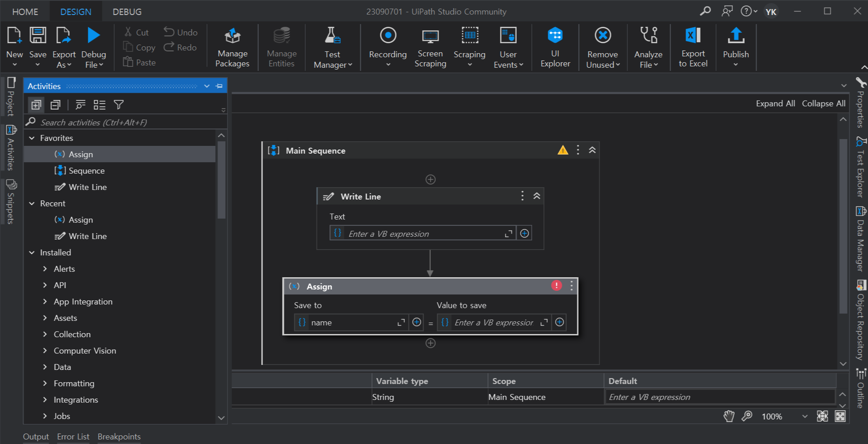Collapse the Installed group
This screenshot has height=444, width=868.
pos(32,253)
